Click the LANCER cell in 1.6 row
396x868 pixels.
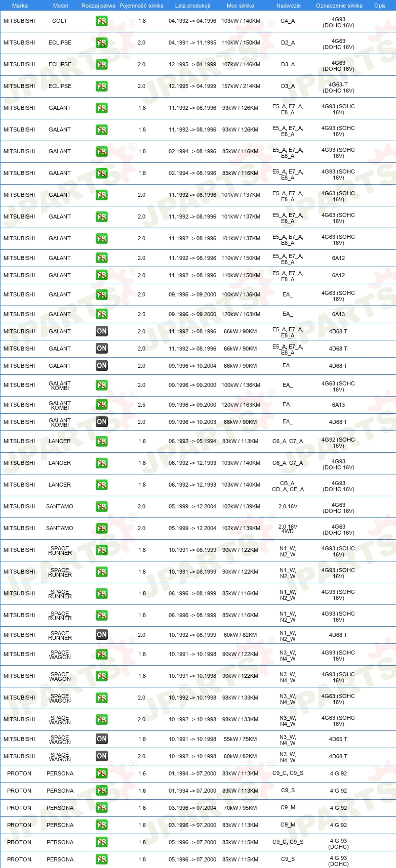pyautogui.click(x=60, y=442)
